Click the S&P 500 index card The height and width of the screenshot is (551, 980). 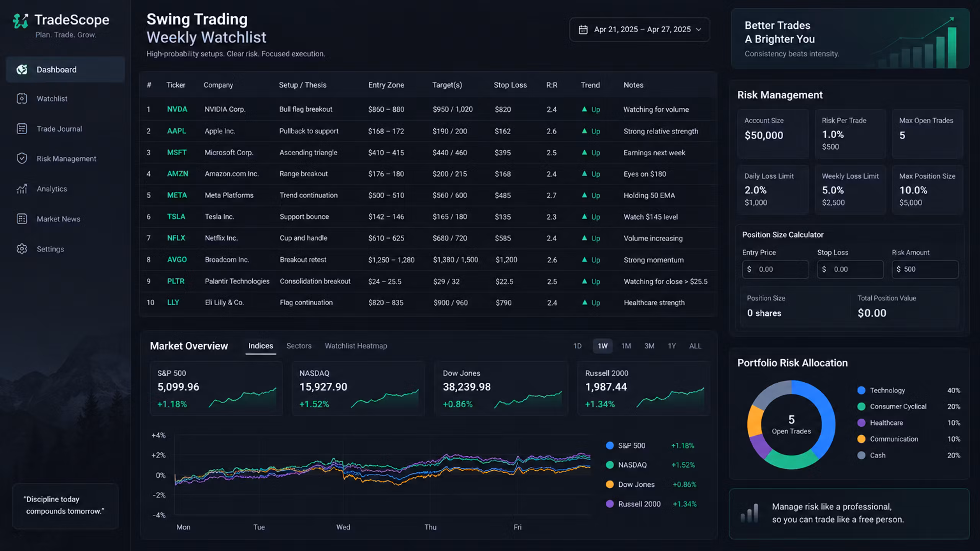coord(216,388)
